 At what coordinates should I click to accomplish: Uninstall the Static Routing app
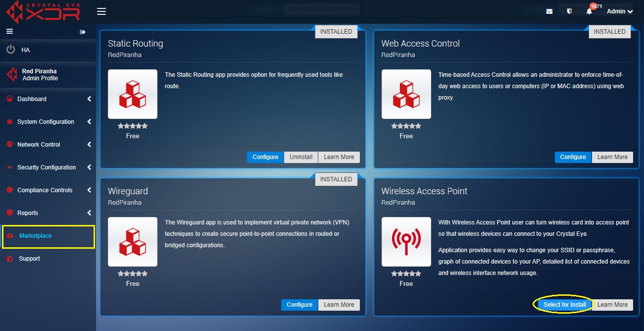301,157
